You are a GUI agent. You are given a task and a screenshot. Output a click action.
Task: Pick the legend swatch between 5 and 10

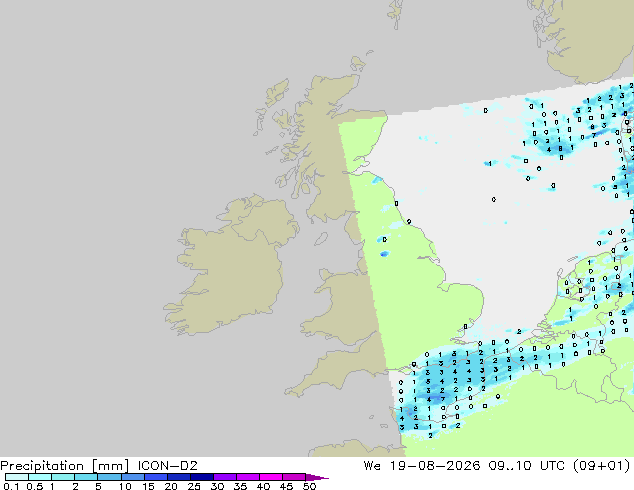[x=109, y=477]
